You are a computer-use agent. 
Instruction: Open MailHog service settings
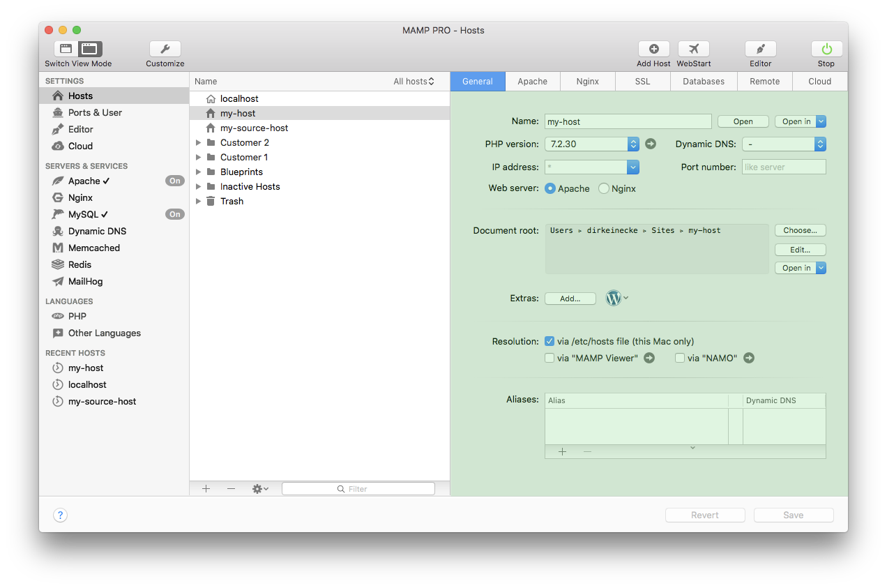click(114, 281)
